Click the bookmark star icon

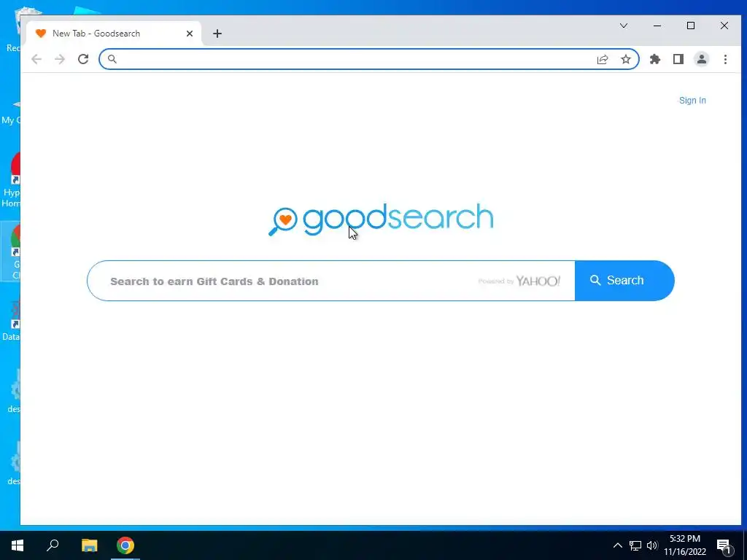tap(625, 59)
